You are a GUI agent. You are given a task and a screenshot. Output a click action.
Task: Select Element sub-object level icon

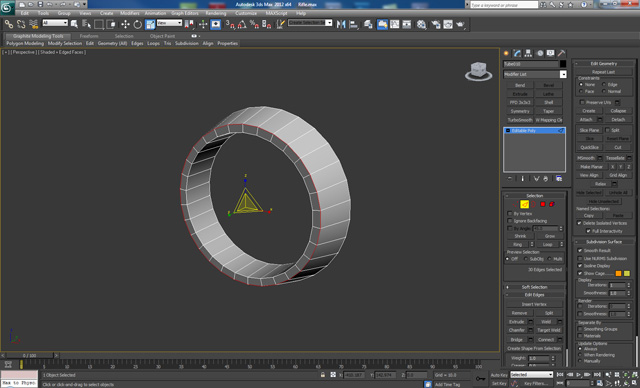point(552,204)
